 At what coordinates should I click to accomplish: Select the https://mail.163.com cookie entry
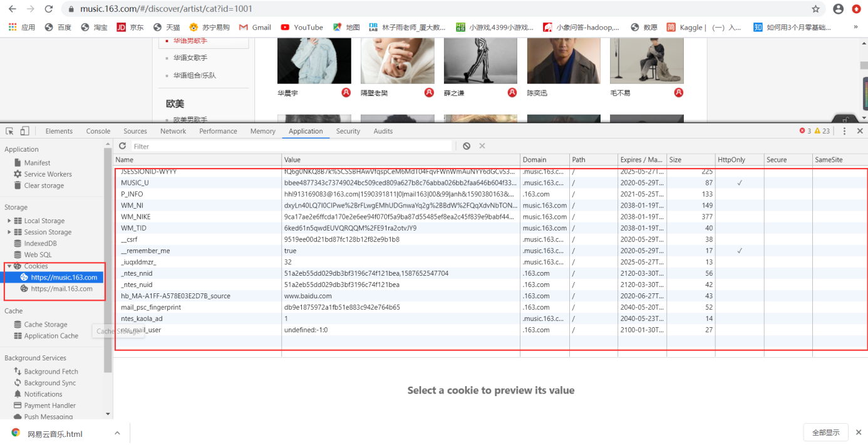(61, 289)
